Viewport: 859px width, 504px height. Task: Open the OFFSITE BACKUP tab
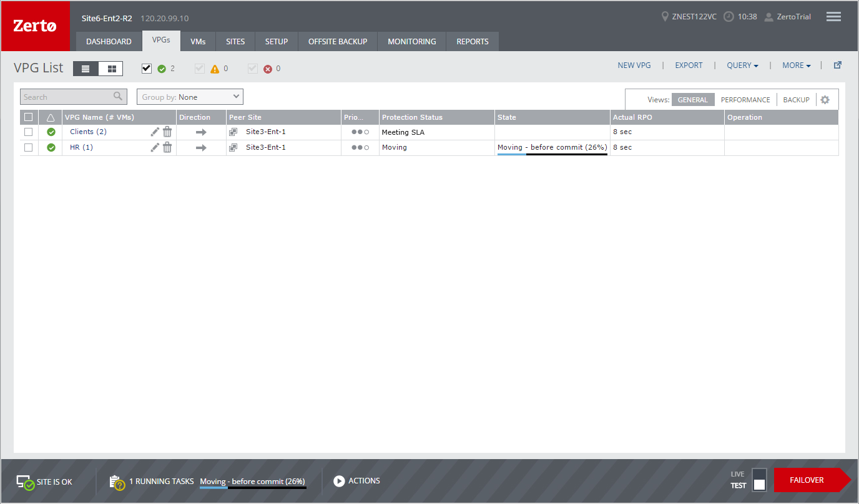(x=338, y=41)
